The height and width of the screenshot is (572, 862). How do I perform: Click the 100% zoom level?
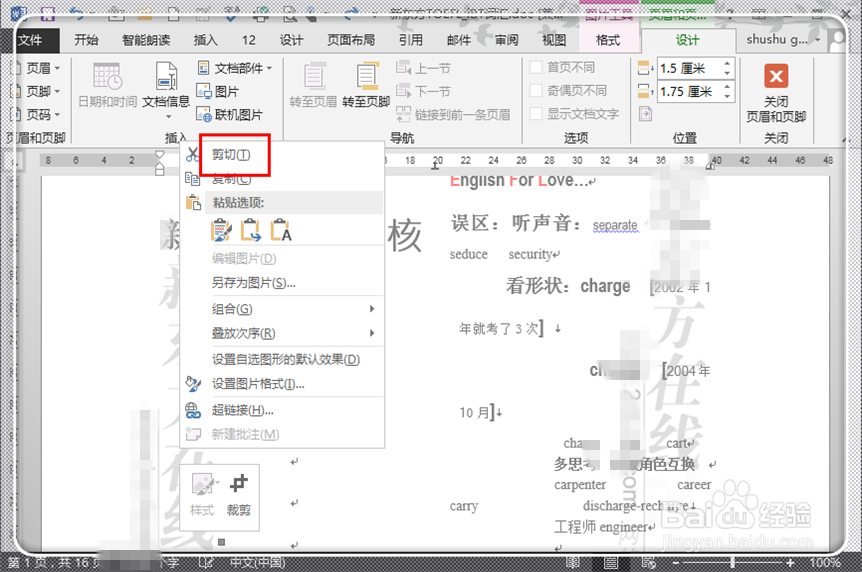coord(825,563)
